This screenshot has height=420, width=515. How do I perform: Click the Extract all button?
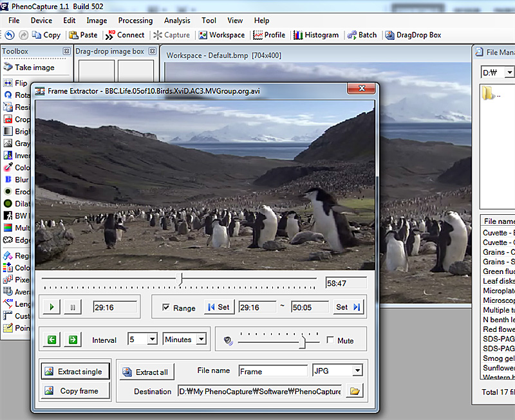pyautogui.click(x=145, y=372)
